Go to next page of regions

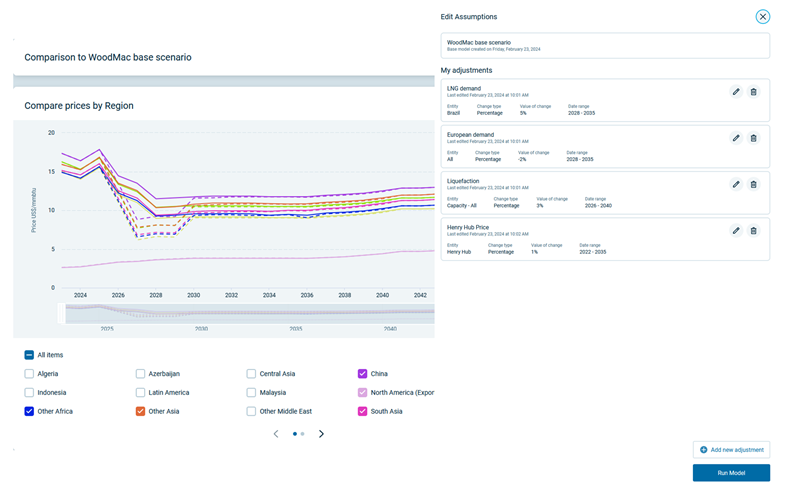[321, 434]
